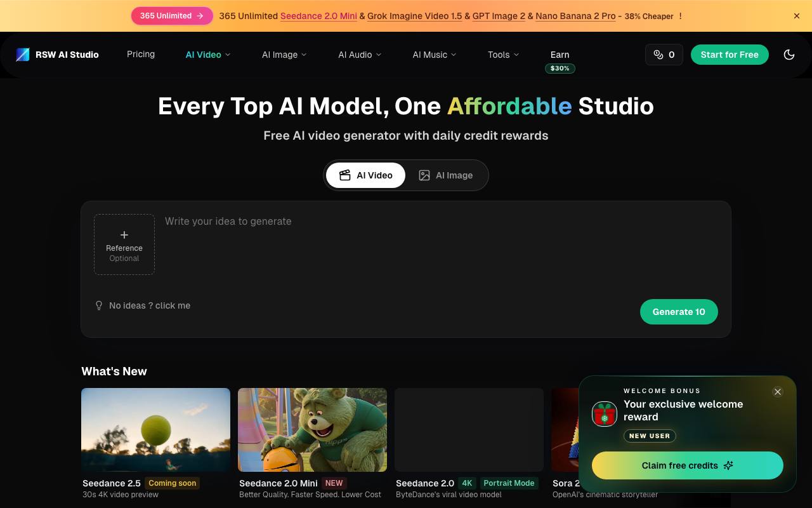Click the Better Quality, Faster Speed caption

tap(310, 495)
